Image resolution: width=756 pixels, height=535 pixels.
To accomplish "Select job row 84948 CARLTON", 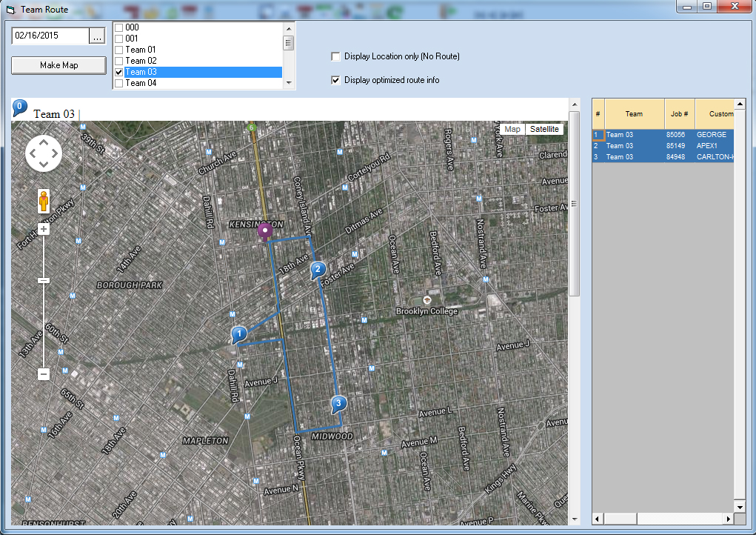I will (663, 157).
